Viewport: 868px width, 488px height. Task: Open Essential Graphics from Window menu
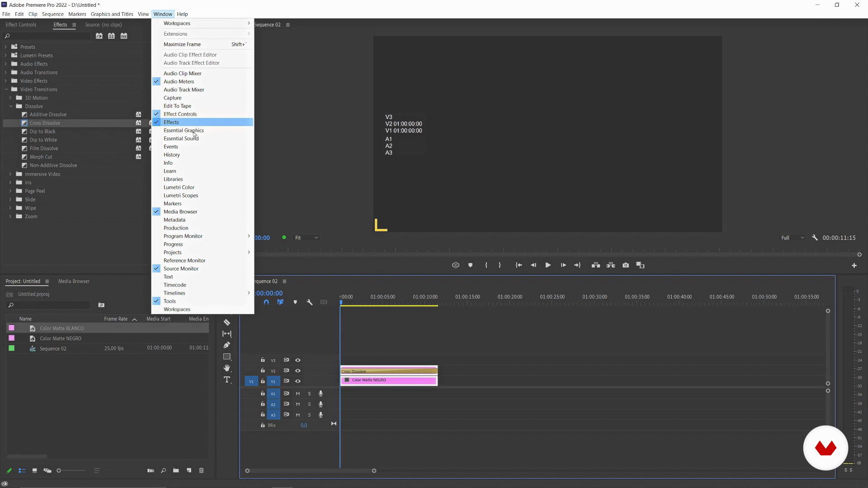click(x=203, y=130)
